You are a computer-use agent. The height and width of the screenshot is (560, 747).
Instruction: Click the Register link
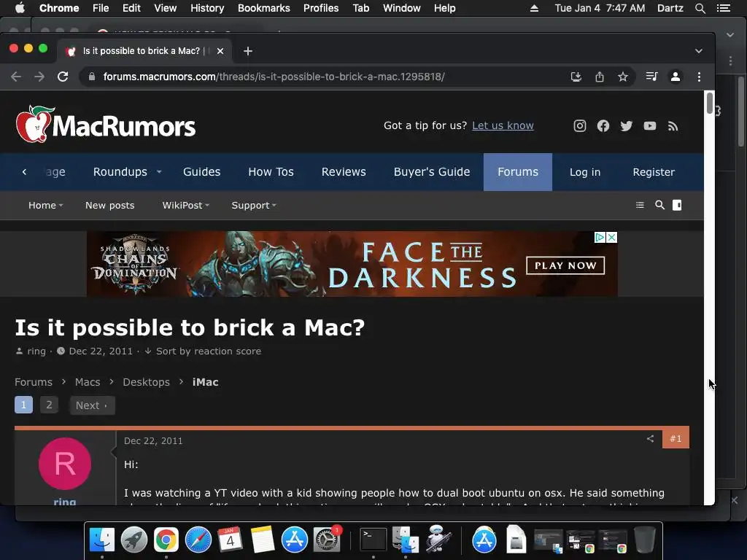point(654,172)
